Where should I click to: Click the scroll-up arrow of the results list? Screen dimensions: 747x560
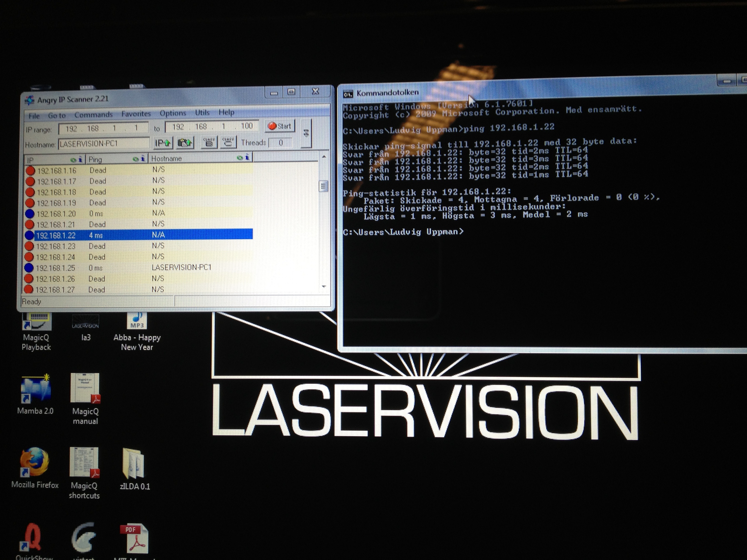[x=324, y=157]
